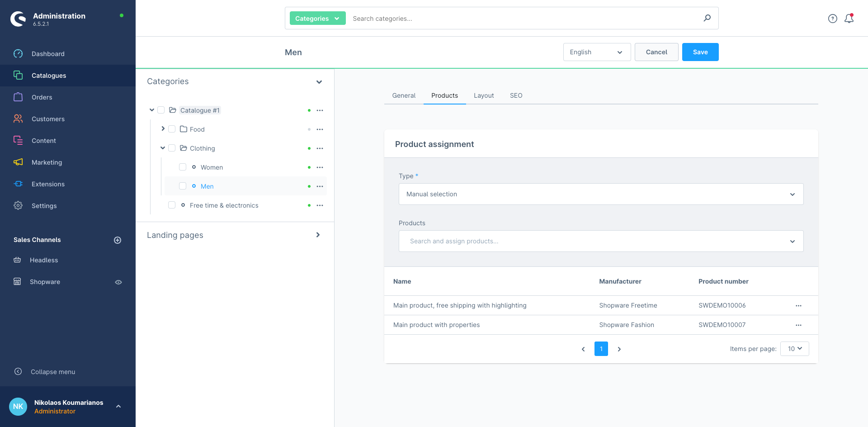This screenshot has width=868, height=427.
Task: Collapse the Categories panel
Action: pos(319,82)
